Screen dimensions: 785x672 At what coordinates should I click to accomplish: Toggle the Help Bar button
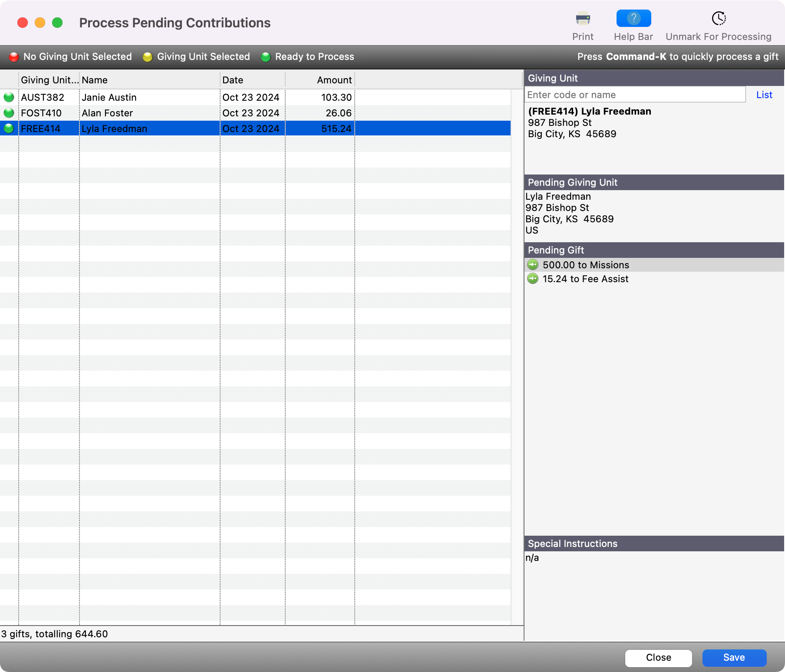pos(633,19)
